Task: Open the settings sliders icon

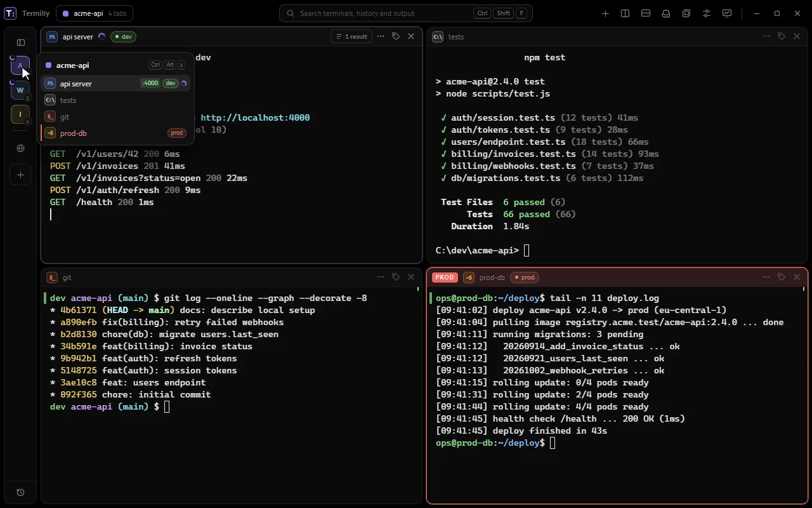Action: point(707,13)
